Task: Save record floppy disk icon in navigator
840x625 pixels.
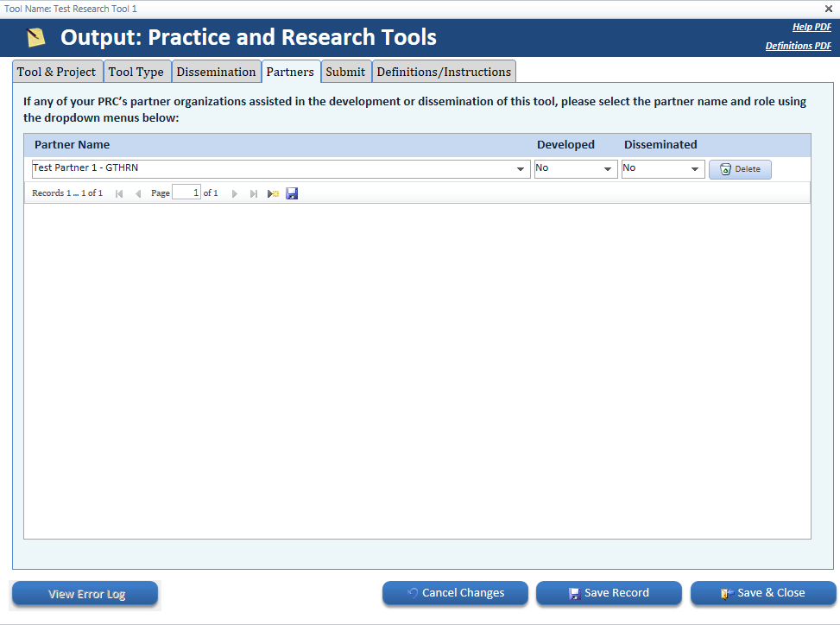Action: click(292, 193)
